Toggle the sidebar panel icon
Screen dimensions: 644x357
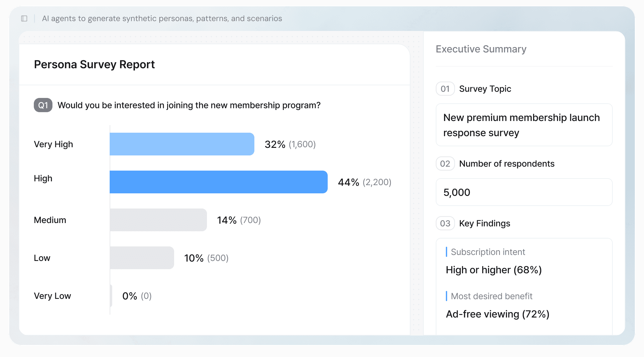point(24,19)
